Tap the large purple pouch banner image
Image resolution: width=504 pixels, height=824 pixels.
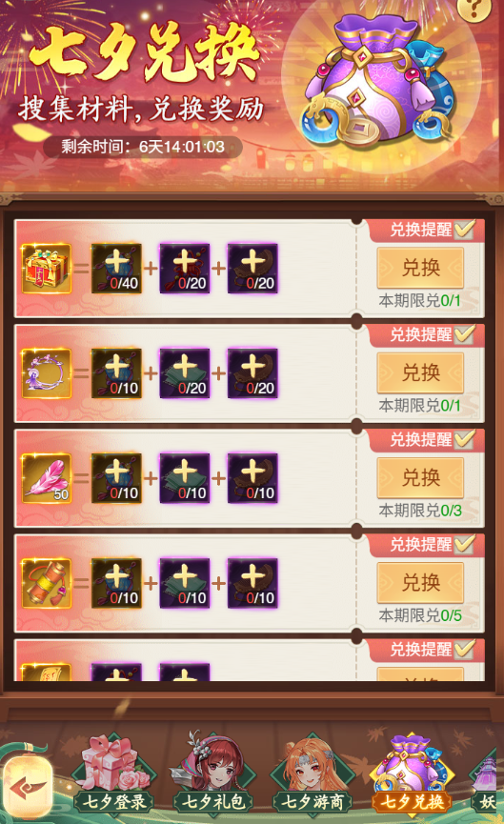click(377, 80)
